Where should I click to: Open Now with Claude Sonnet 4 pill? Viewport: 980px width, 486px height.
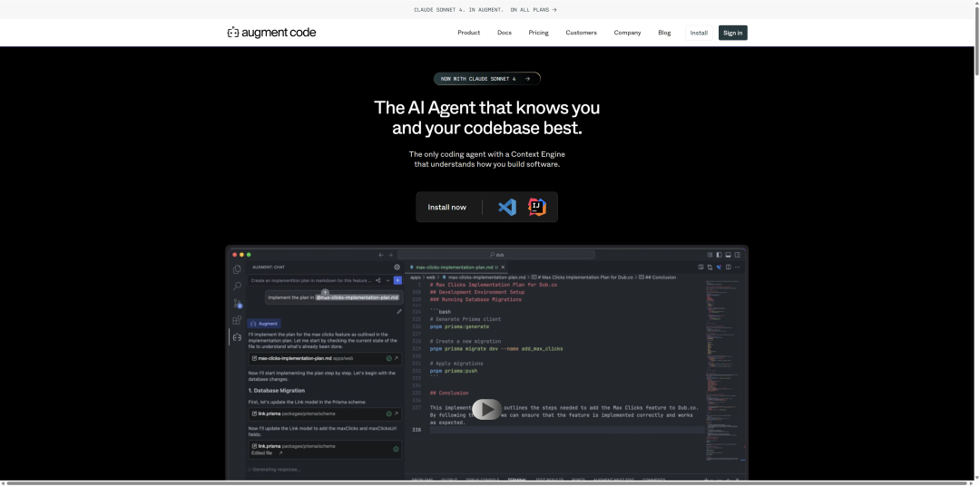tap(487, 79)
